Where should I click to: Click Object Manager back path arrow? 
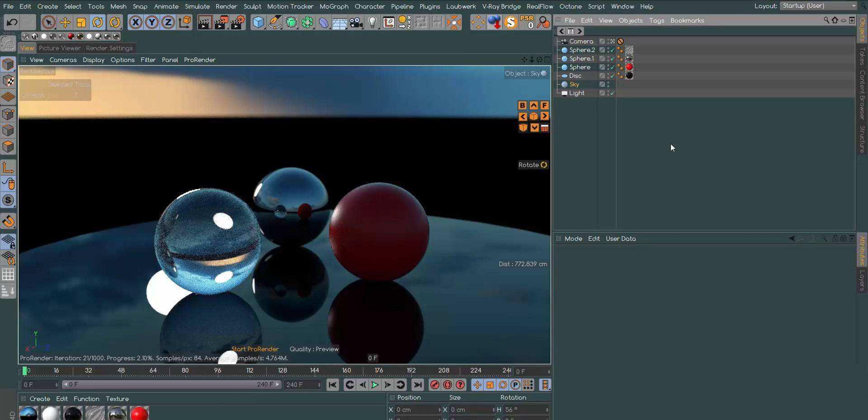coord(561,31)
